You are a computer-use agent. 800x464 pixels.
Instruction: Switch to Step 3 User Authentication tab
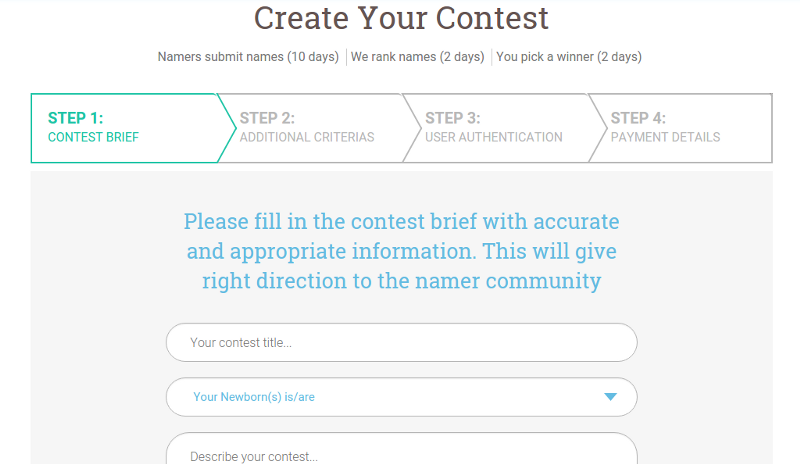tap(496, 128)
